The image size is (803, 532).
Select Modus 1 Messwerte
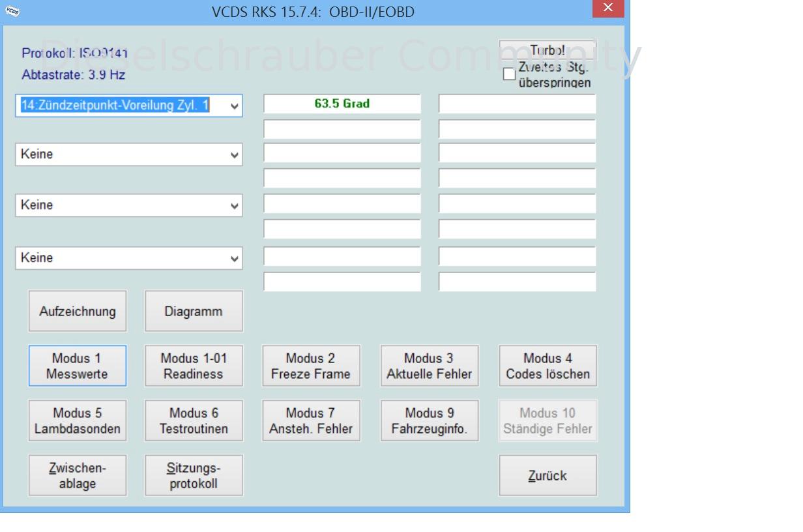(x=78, y=366)
